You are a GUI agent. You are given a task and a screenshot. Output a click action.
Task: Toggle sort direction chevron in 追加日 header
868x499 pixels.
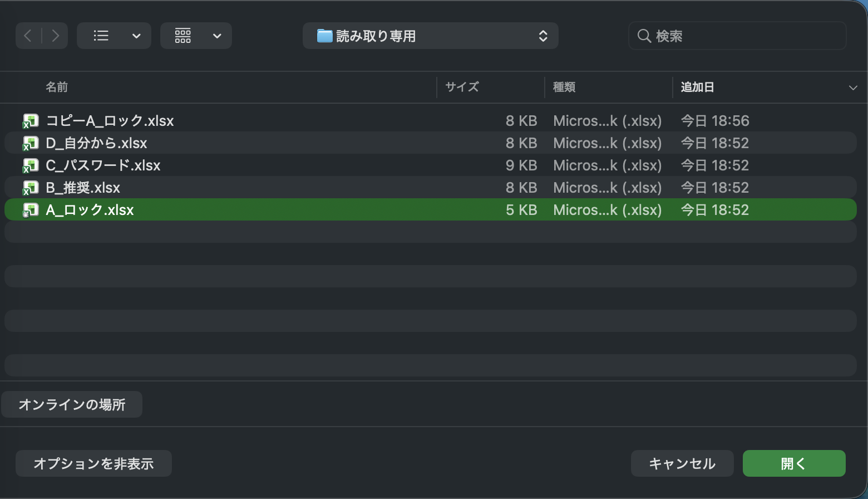pyautogui.click(x=853, y=87)
